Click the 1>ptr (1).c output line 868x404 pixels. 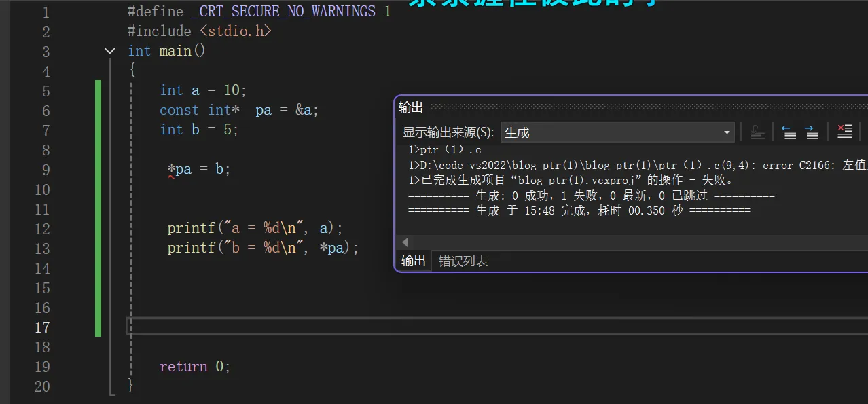(445, 150)
